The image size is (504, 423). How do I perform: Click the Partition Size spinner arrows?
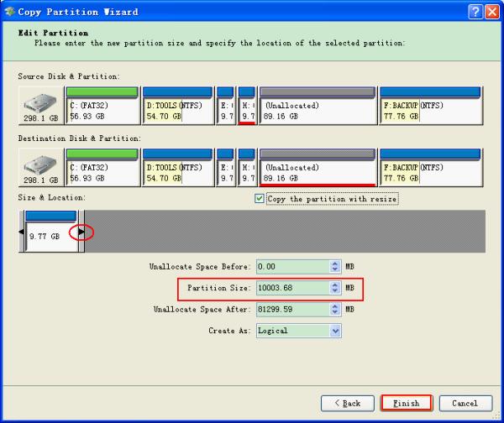click(x=336, y=288)
